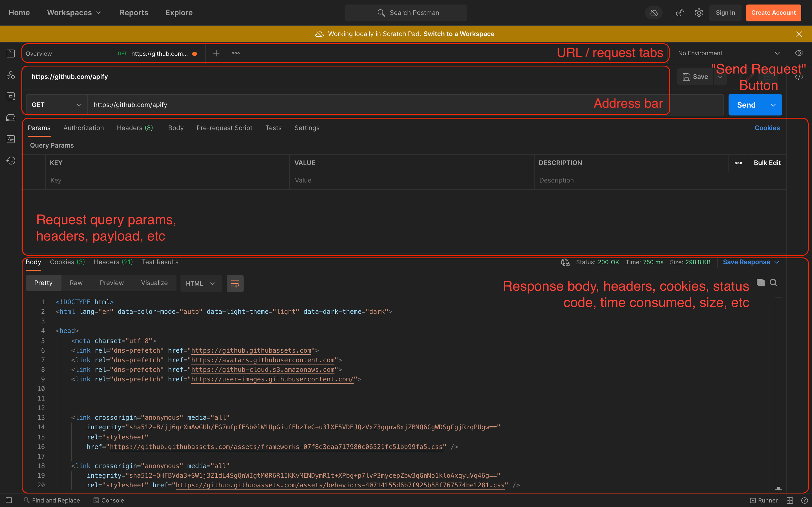This screenshot has width=812, height=507.
Task: Click the Switch to a Workspace link
Action: (459, 34)
